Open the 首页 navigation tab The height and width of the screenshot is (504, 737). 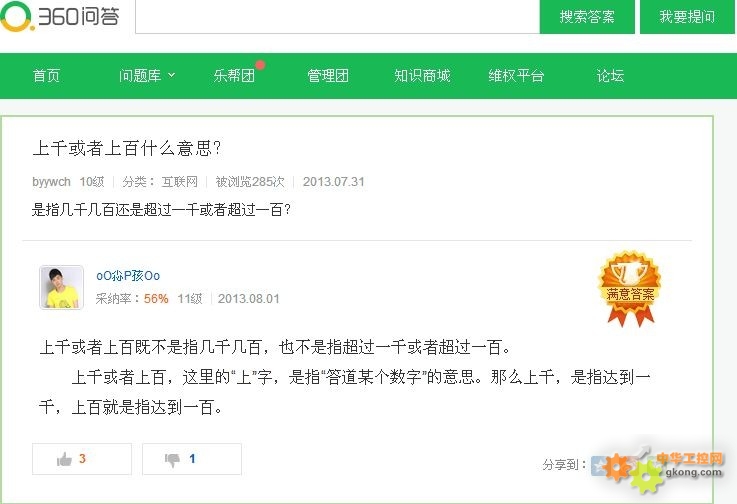click(47, 76)
